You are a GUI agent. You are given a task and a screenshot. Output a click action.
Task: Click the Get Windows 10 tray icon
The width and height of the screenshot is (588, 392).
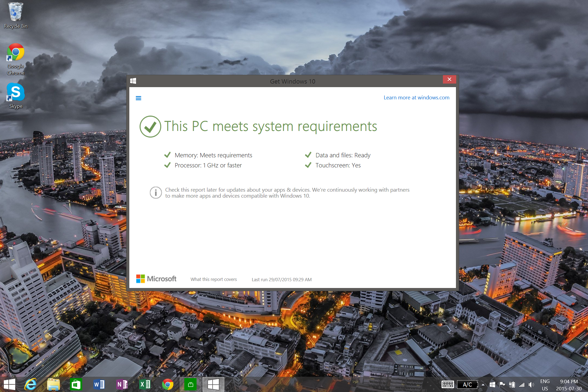492,385
